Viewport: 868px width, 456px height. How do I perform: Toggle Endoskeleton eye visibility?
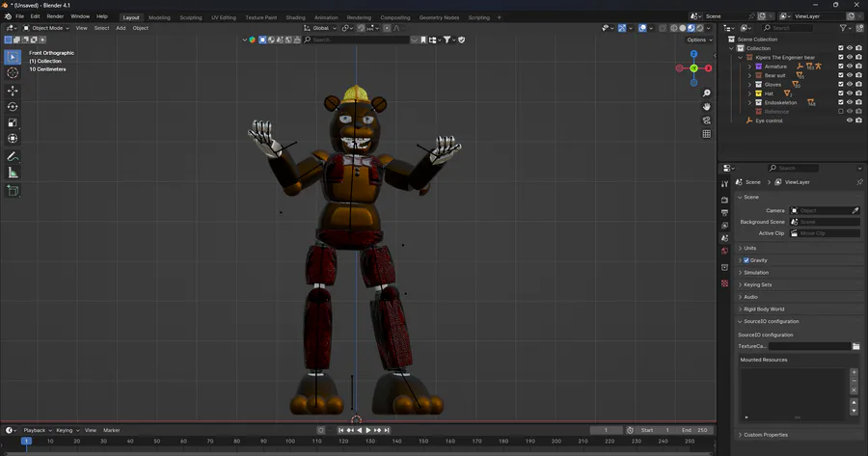(850, 102)
